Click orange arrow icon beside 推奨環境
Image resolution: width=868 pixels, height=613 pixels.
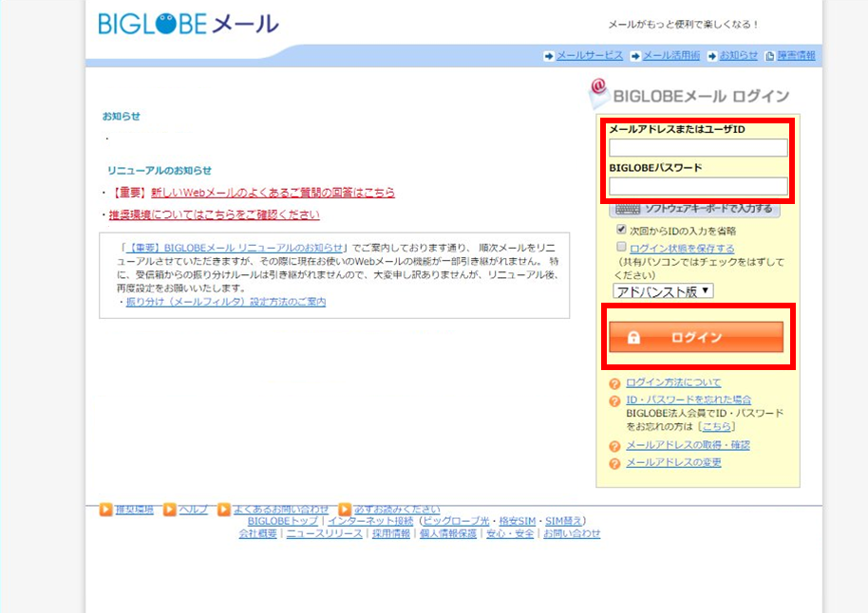coord(105,509)
